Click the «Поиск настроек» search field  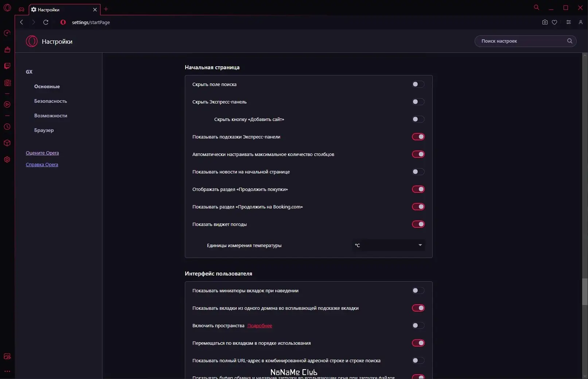click(x=521, y=41)
